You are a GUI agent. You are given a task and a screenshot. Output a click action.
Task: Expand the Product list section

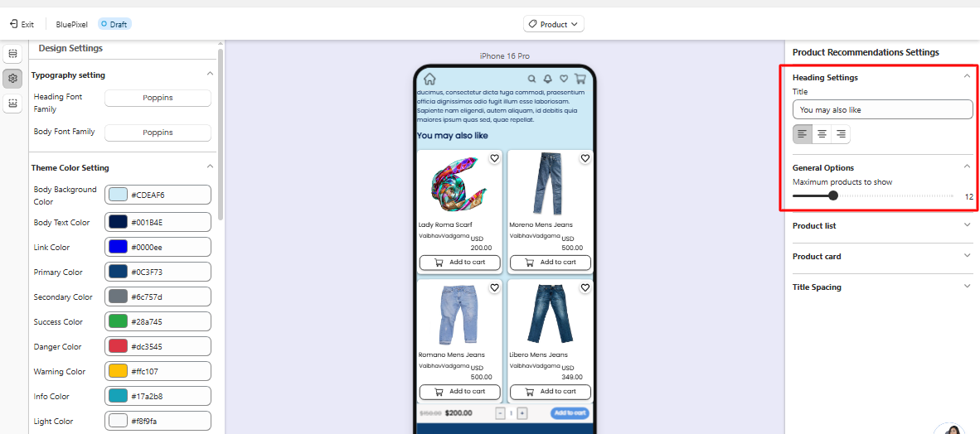point(882,225)
